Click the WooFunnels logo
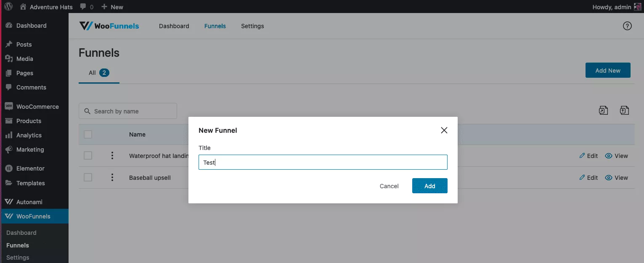The width and height of the screenshot is (644, 263). click(x=109, y=26)
